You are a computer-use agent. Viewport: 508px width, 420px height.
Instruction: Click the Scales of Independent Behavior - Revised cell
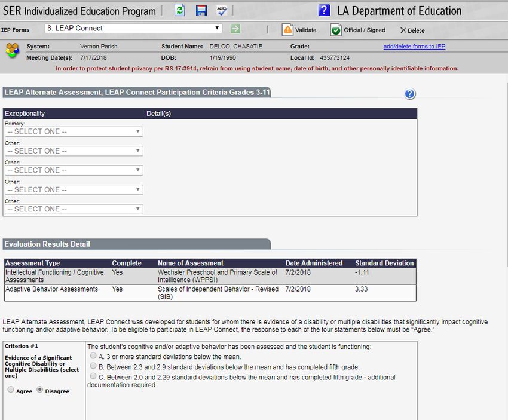tap(218, 293)
